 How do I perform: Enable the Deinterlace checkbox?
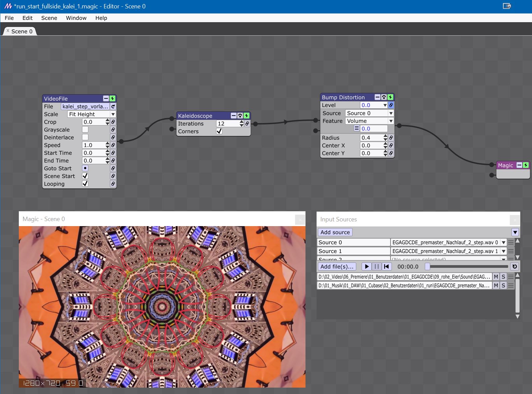(x=85, y=137)
